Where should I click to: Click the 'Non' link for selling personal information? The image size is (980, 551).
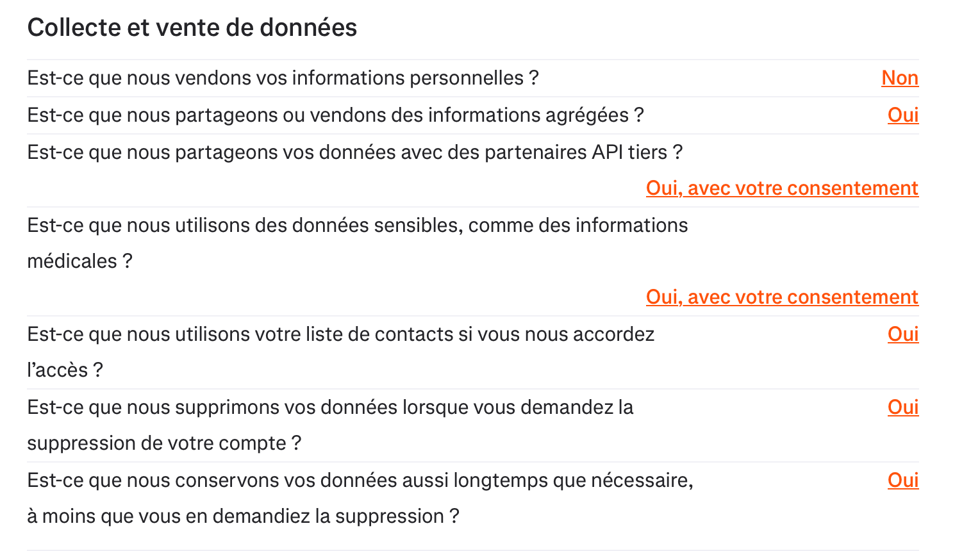tap(899, 78)
